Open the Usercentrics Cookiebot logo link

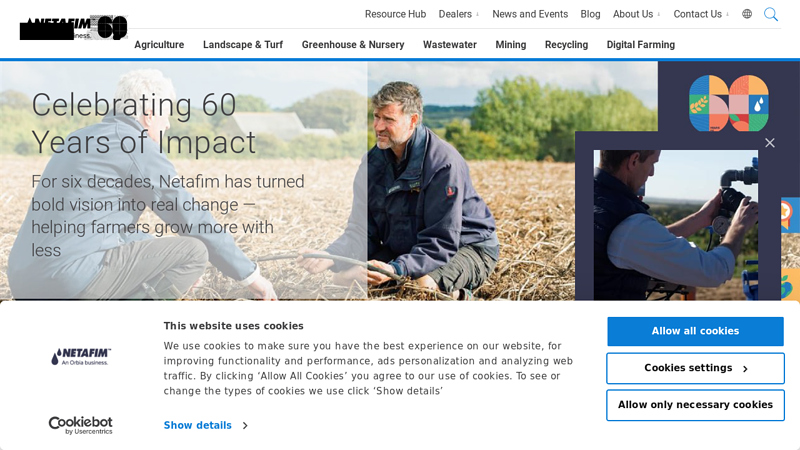coord(81,425)
